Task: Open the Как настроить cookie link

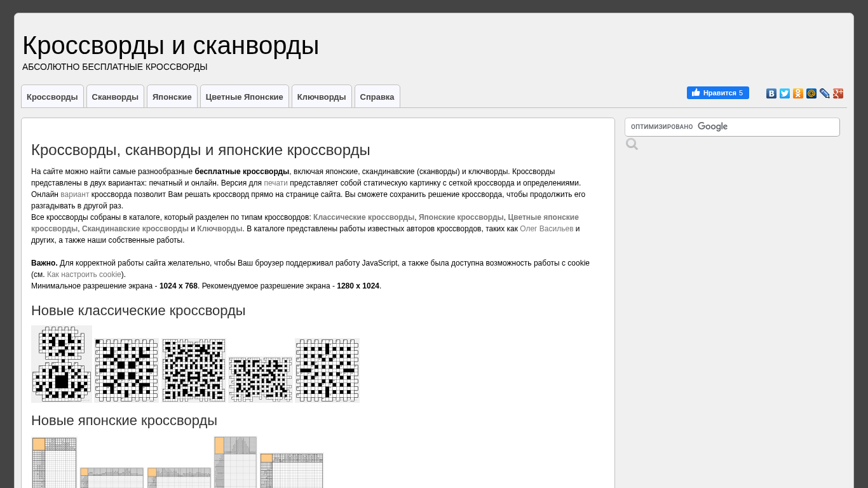Action: (x=84, y=274)
